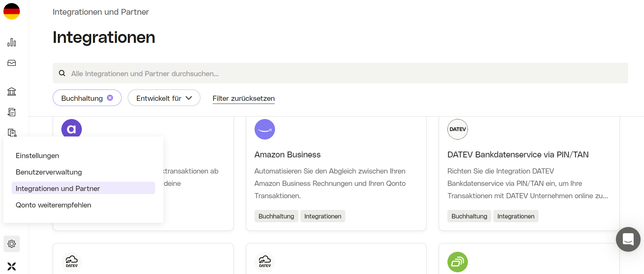This screenshot has height=274, width=644.
Task: Expand the 'Entwickelt für' dropdown
Action: [164, 98]
